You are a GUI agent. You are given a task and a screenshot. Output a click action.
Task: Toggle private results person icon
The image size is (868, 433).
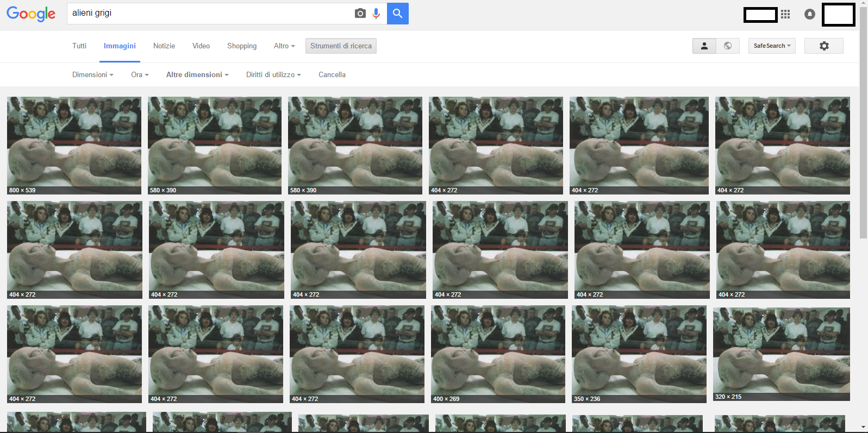pyautogui.click(x=704, y=46)
